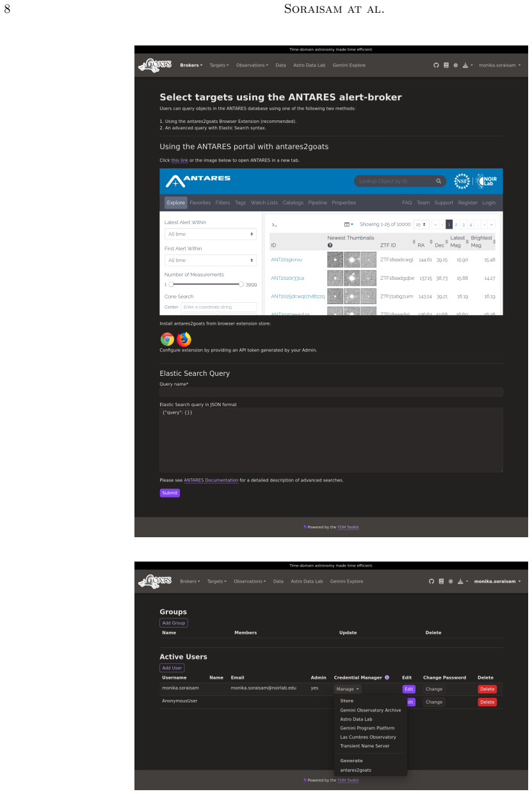Click the Elastic Search JSON query text area
Viewport: 532px width, 794px height.
tap(331, 440)
